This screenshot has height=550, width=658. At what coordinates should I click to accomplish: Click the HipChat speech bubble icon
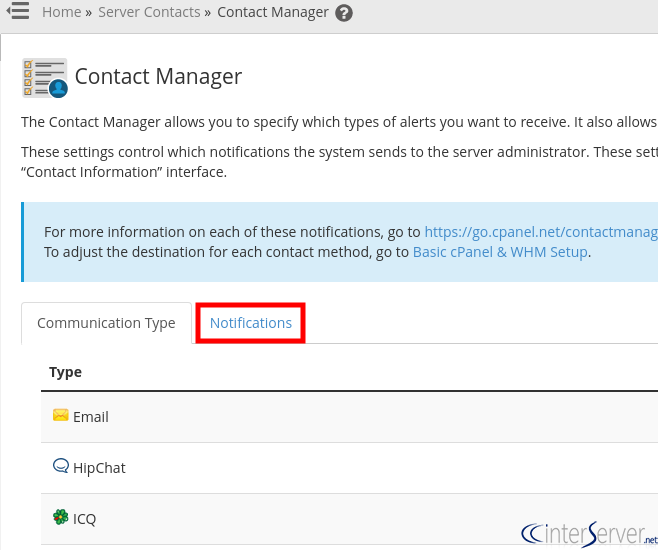pos(60,466)
